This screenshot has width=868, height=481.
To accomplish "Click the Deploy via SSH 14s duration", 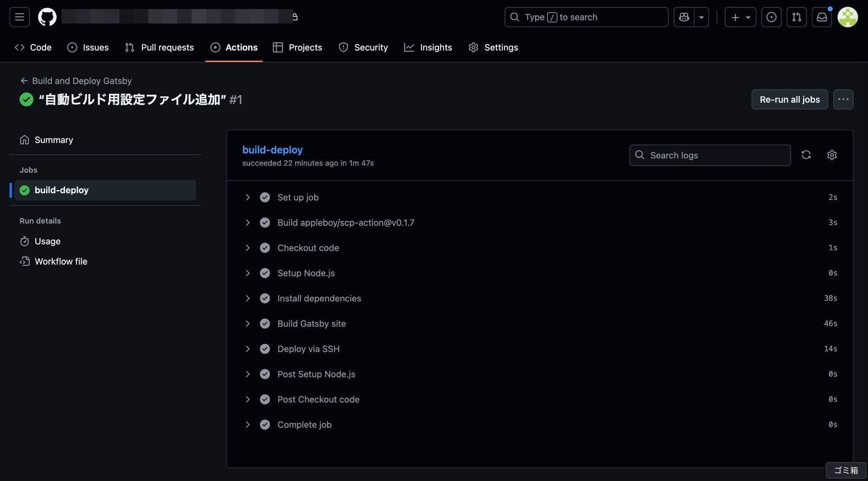I will 830,349.
